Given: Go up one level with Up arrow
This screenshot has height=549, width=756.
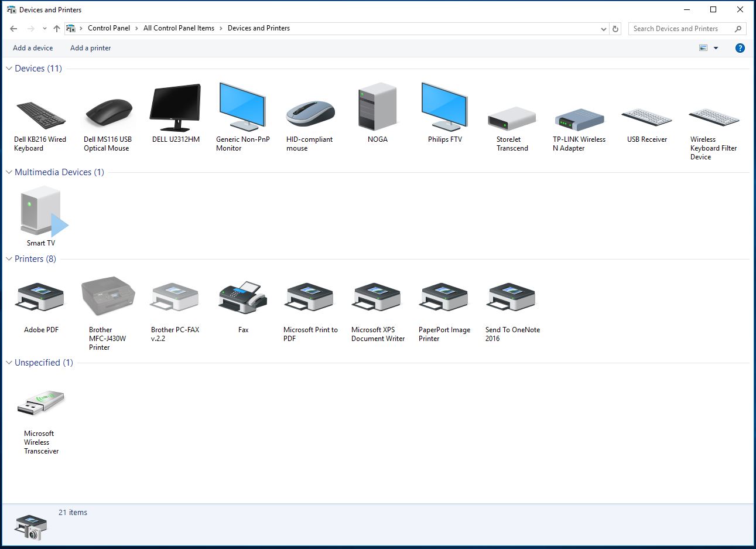Looking at the screenshot, I should click(x=57, y=28).
